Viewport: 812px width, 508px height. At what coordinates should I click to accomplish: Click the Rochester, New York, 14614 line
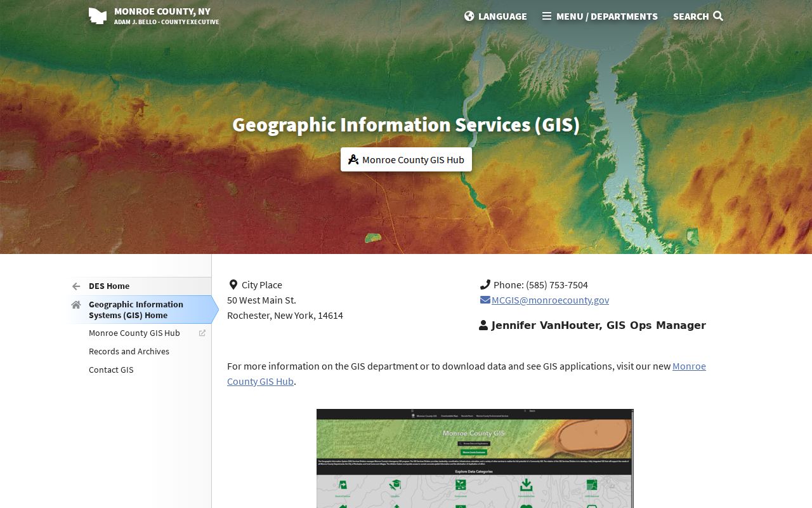tap(285, 315)
